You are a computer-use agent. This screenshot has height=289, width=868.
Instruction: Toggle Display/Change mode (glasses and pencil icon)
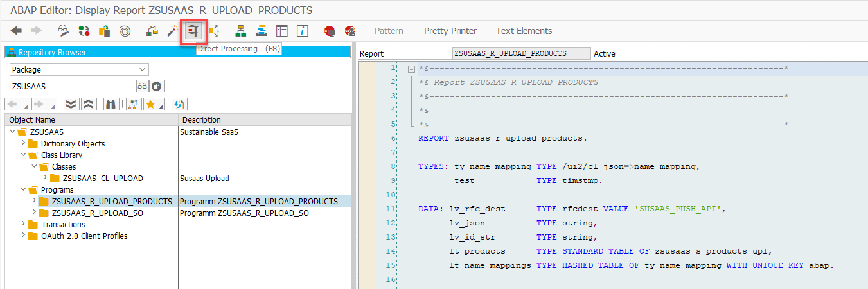tap(63, 31)
